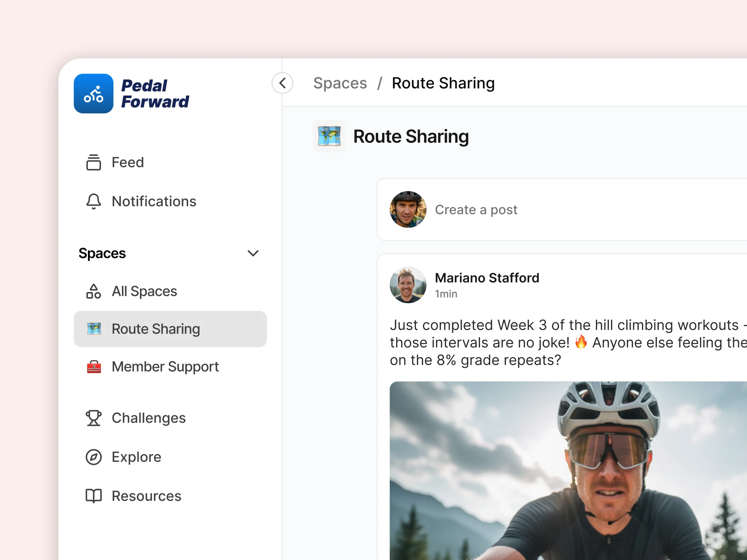The height and width of the screenshot is (560, 747).
Task: Click Route Sharing breadcrumb text
Action: tap(443, 83)
